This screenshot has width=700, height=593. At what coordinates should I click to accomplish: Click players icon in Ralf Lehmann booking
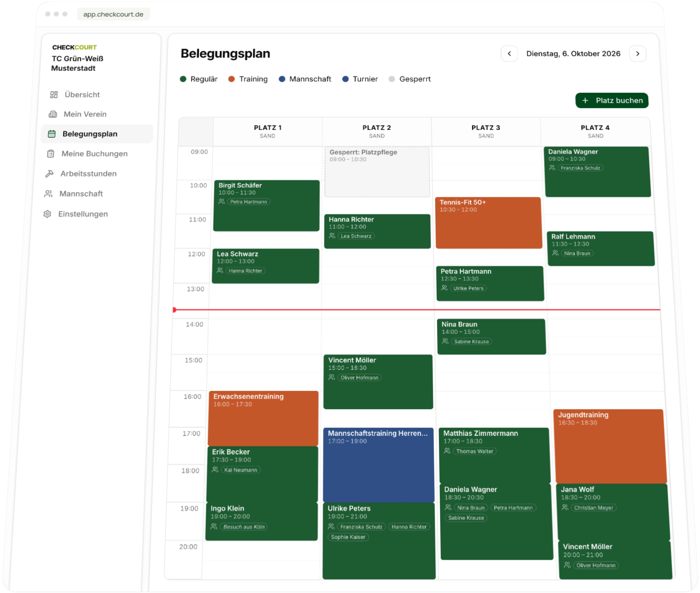click(555, 253)
